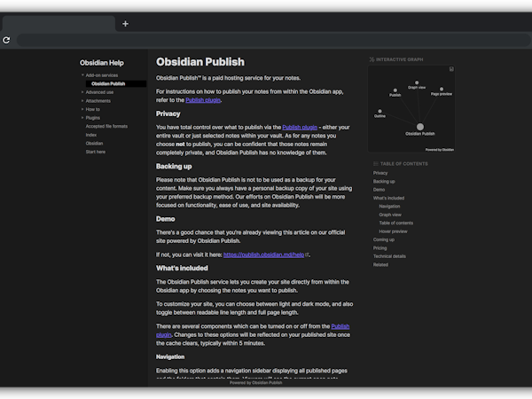Image resolution: width=532 pixels, height=399 pixels.
Task: Open the publish.obsidian.md/help link
Action: [x=264, y=254]
